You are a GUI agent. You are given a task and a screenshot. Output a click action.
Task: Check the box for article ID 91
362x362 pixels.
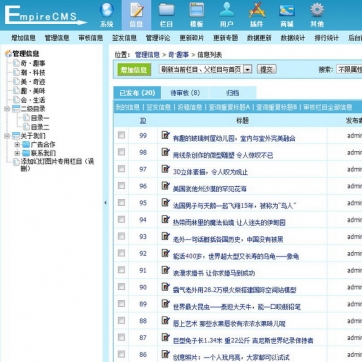point(122,270)
